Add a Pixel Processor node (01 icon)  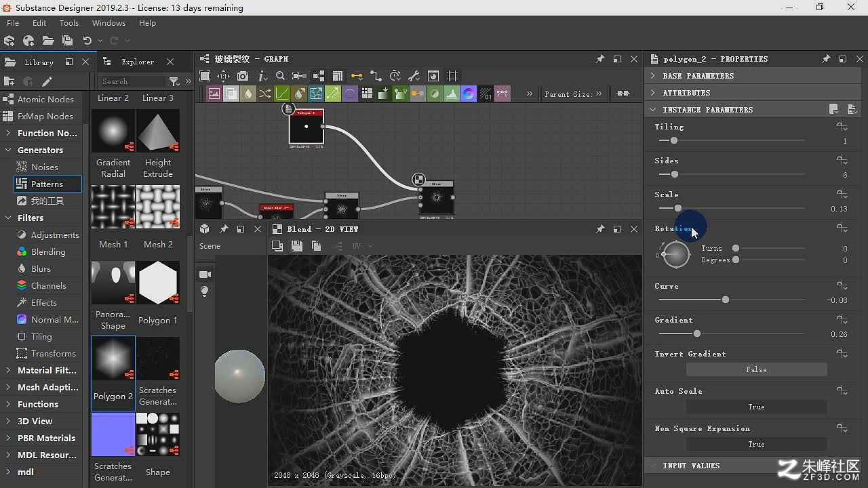(x=486, y=94)
